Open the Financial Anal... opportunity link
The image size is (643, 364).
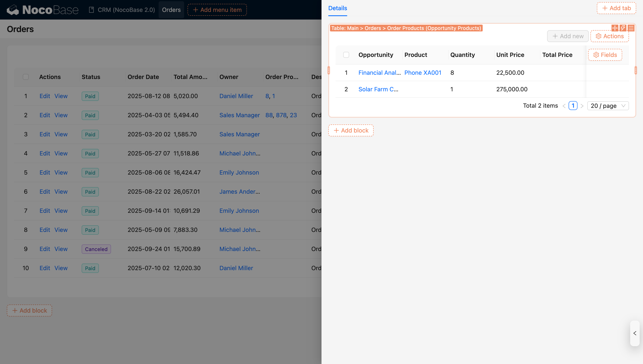pyautogui.click(x=379, y=73)
